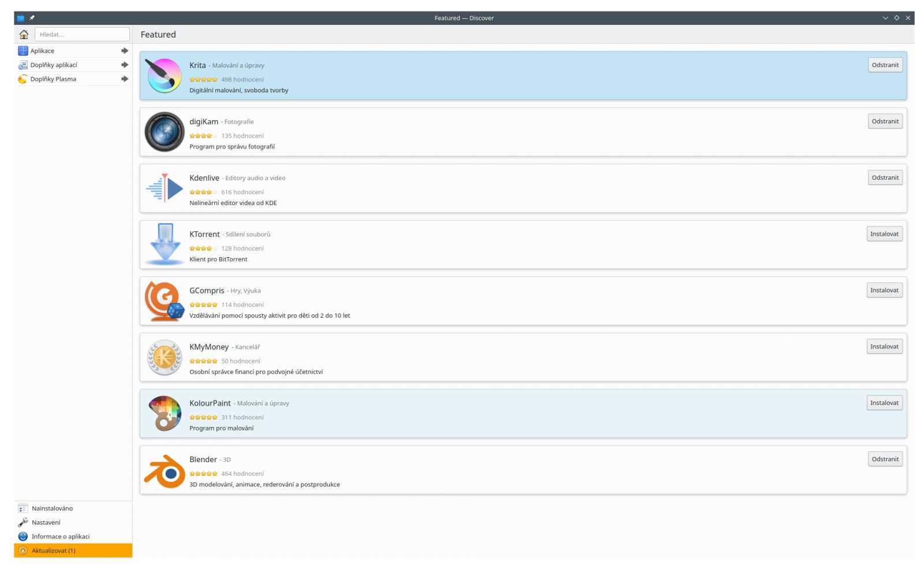This screenshot has width=924, height=572.
Task: Focus the Hledat search field
Action: point(82,35)
